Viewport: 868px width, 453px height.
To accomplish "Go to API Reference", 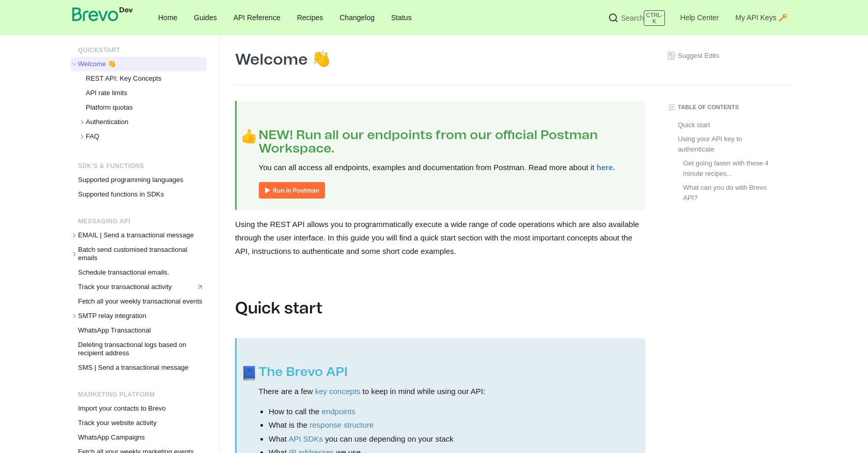I will 257,18.
